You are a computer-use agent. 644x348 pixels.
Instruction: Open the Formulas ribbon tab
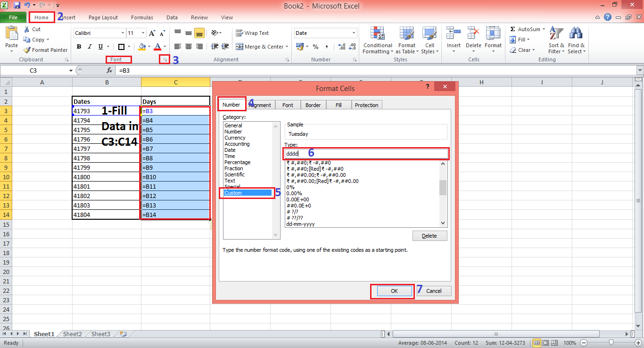tap(142, 17)
